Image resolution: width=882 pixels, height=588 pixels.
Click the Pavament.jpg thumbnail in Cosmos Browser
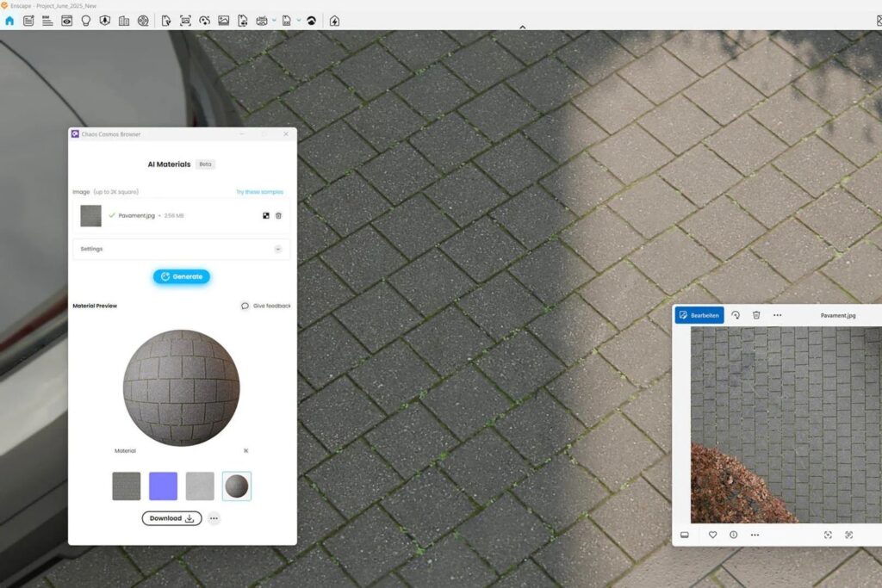tap(90, 216)
